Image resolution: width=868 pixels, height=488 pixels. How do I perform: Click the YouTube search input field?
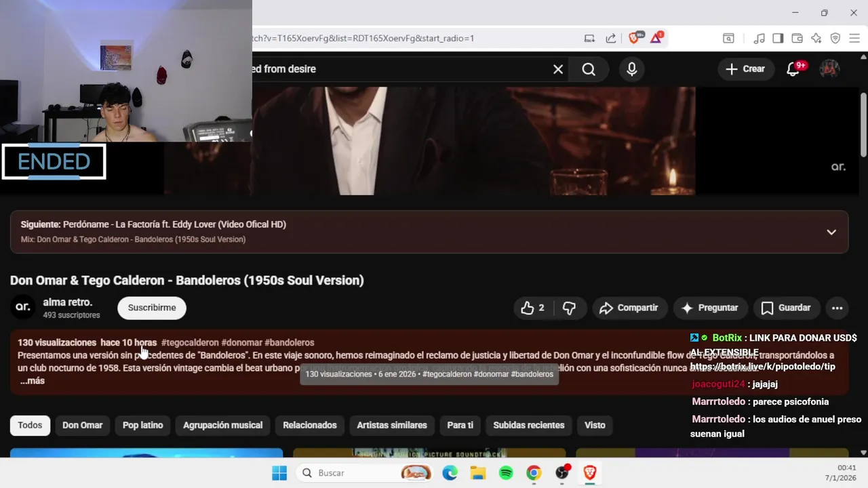(400, 69)
